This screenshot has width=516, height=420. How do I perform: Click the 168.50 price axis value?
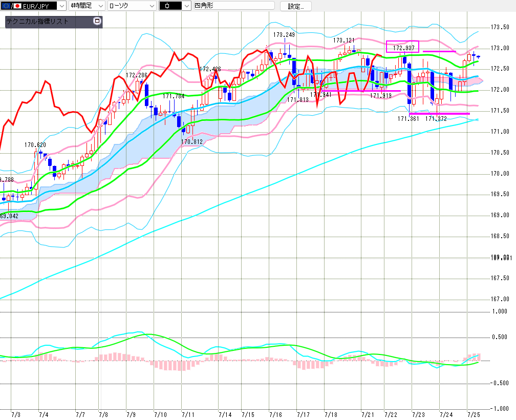click(500, 236)
